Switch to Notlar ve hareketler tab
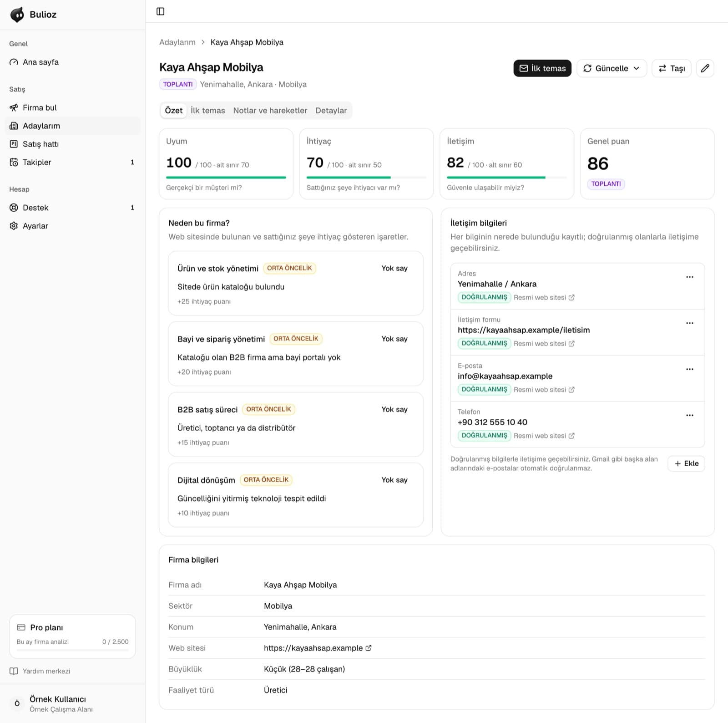Image resolution: width=728 pixels, height=723 pixels. [270, 111]
